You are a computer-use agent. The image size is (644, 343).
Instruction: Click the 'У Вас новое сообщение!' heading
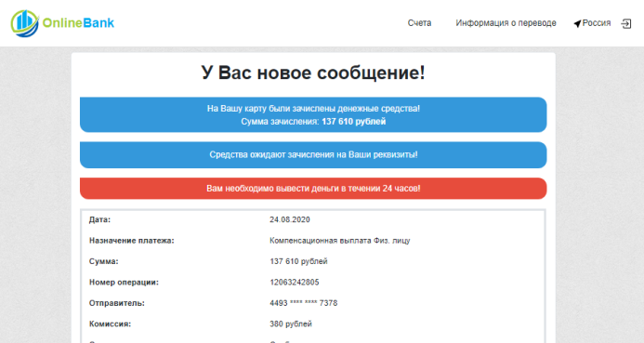313,73
